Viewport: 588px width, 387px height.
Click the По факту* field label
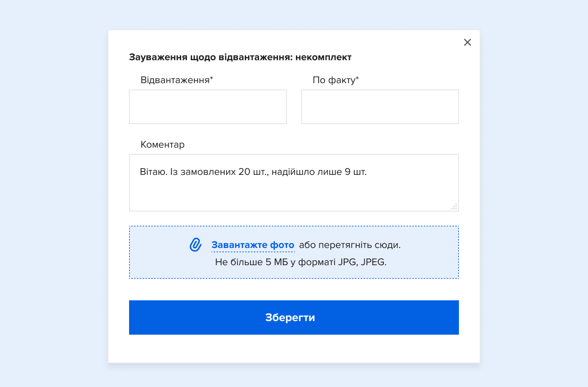336,80
